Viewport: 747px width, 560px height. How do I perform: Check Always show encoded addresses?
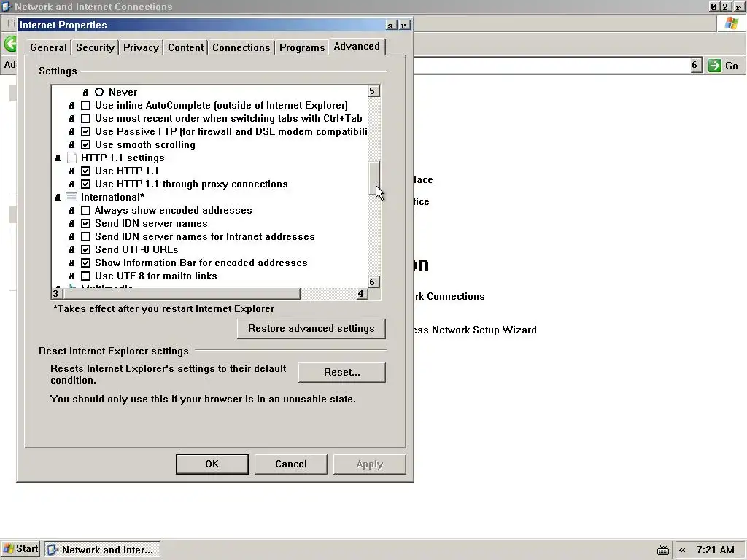point(86,211)
